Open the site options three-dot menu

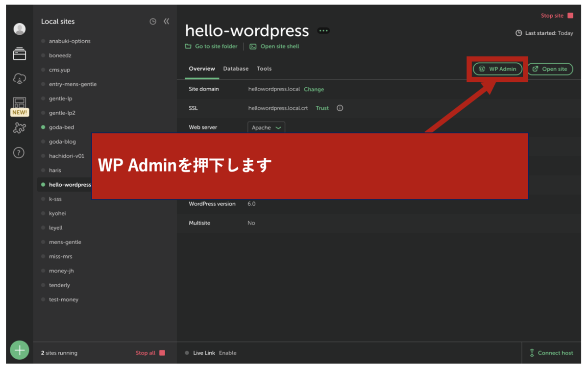tap(323, 30)
